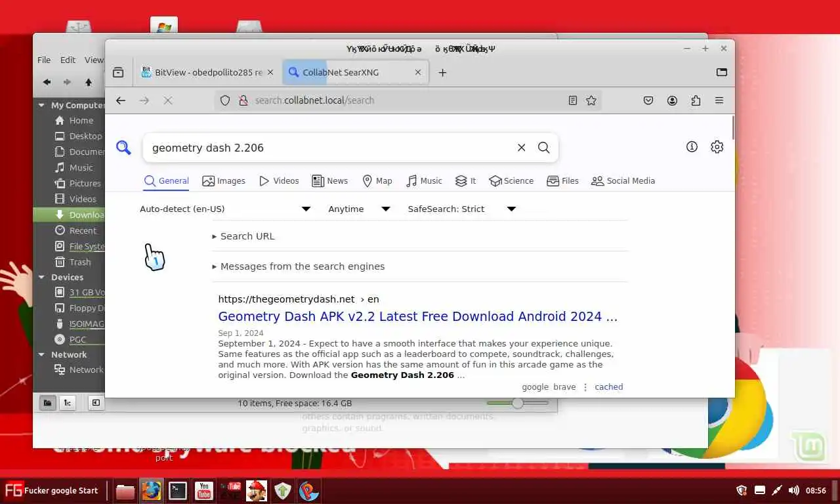The image size is (840, 504).
Task: Click the Firefox address bar URL
Action: [x=314, y=100]
